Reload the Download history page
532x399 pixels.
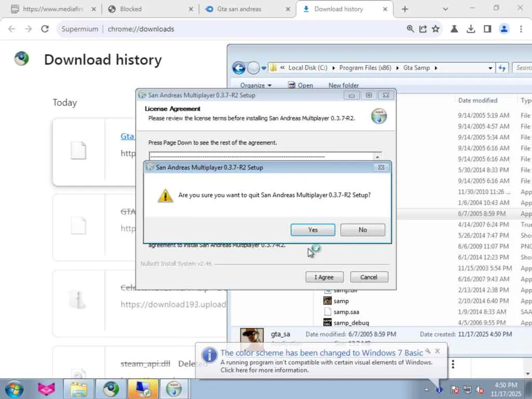tap(45, 29)
